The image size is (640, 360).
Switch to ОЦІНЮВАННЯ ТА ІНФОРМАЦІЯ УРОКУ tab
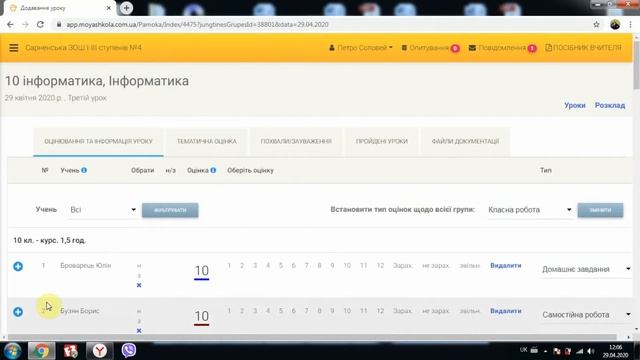pos(98,141)
